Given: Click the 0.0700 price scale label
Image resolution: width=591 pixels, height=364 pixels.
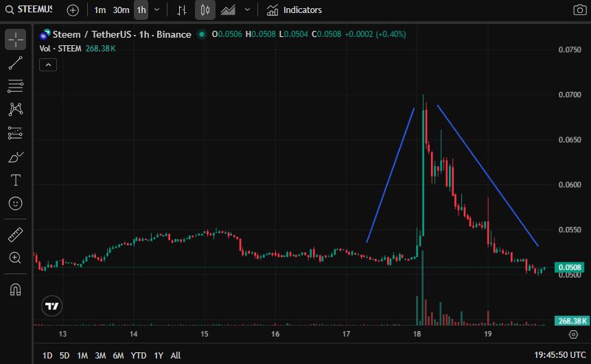Looking at the screenshot, I should [x=570, y=95].
